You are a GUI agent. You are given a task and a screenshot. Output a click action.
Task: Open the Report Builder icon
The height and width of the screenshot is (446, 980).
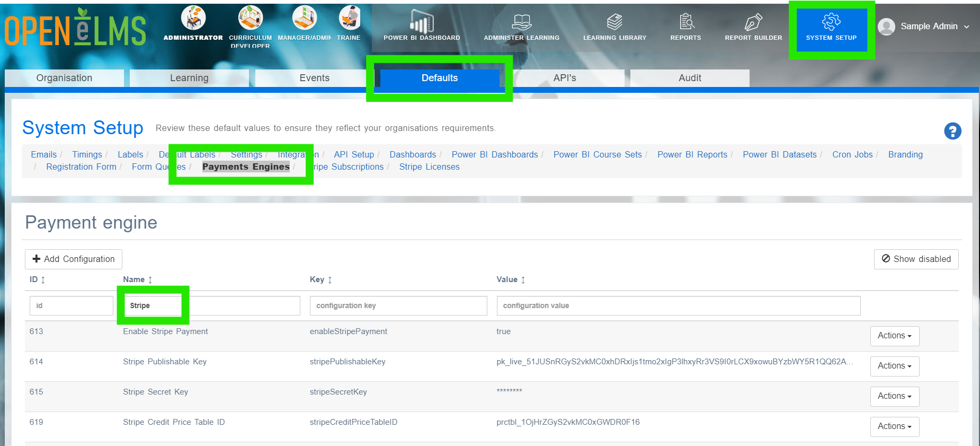pos(753,22)
